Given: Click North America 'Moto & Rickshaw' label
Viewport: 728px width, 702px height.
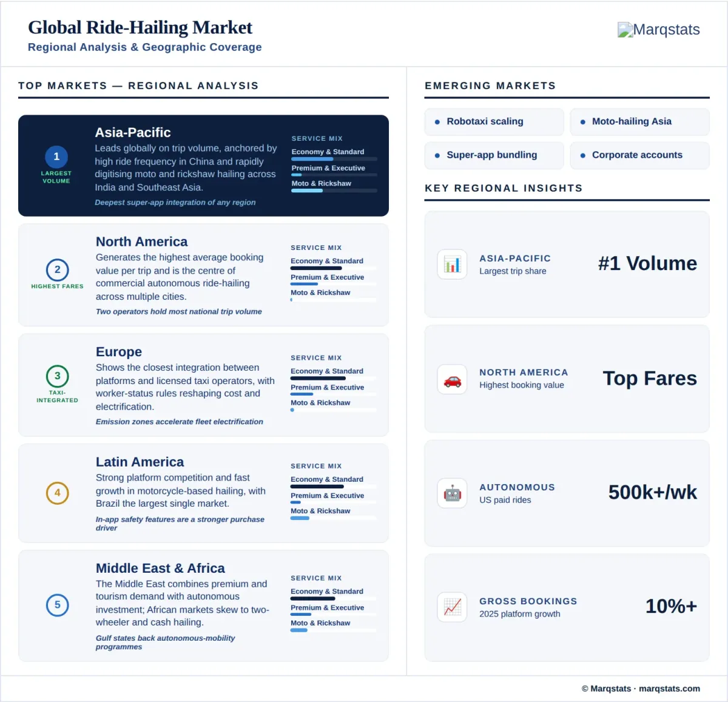Looking at the screenshot, I should click(x=320, y=292).
